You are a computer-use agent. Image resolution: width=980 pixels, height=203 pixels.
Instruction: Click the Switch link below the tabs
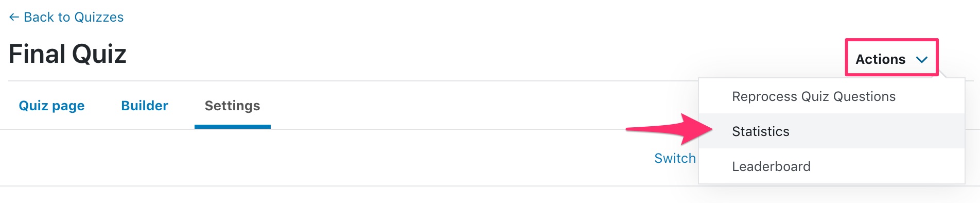[675, 158]
